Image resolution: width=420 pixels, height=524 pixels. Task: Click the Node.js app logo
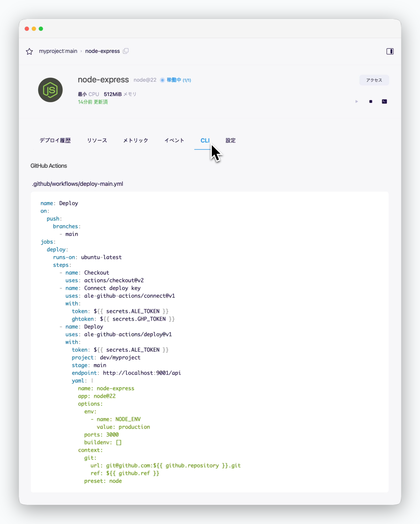pos(50,90)
